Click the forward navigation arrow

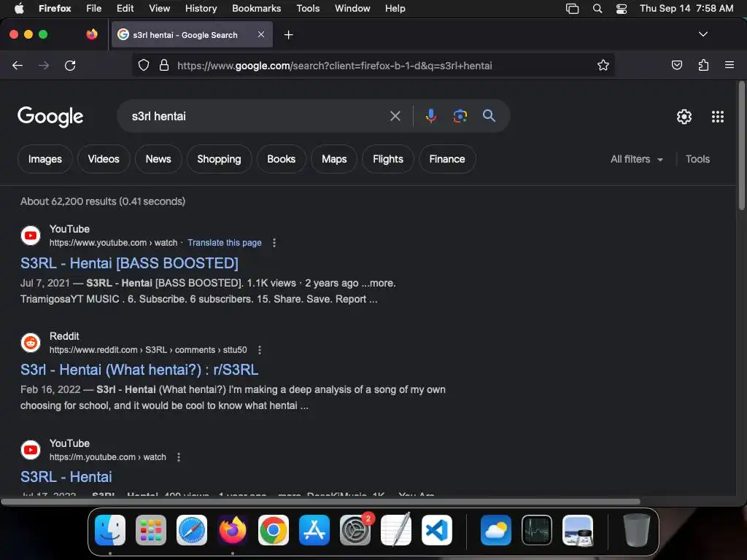click(x=44, y=65)
